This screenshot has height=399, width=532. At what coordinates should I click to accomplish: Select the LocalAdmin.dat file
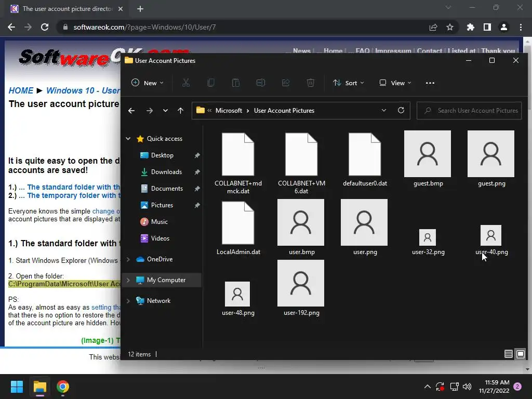(238, 228)
